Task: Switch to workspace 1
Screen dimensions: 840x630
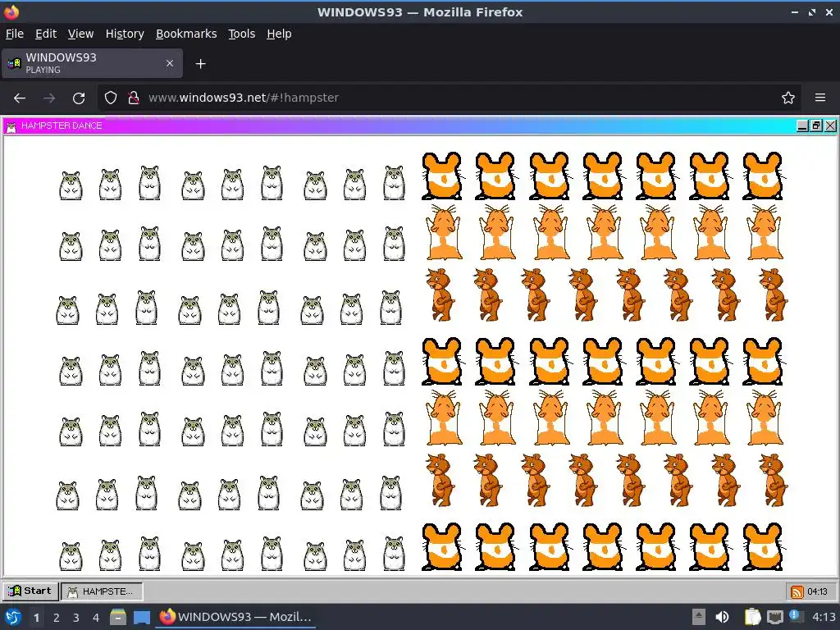Action: 36,618
